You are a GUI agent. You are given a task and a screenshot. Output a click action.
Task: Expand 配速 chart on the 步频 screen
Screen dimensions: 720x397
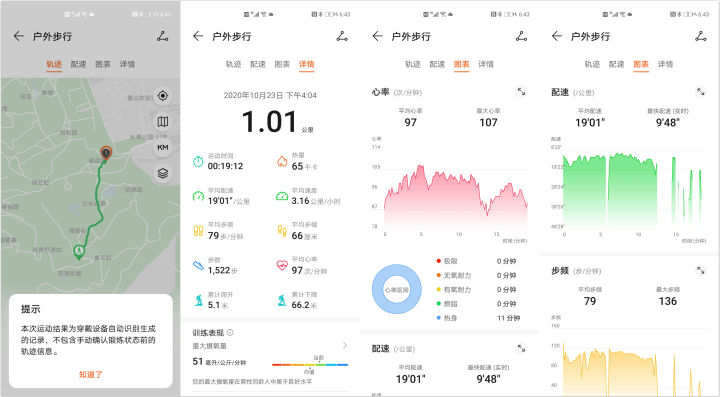click(x=700, y=92)
